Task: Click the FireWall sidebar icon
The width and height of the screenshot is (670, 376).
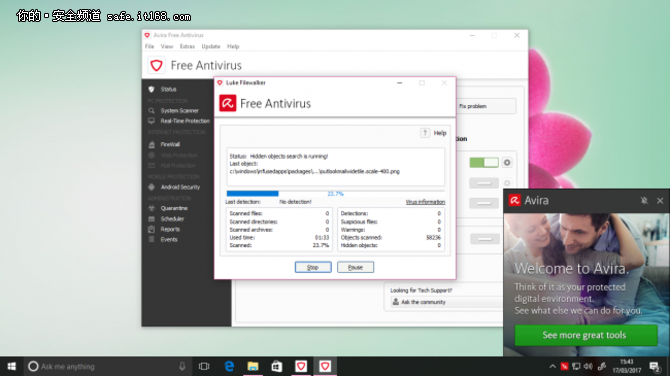Action: [151, 144]
